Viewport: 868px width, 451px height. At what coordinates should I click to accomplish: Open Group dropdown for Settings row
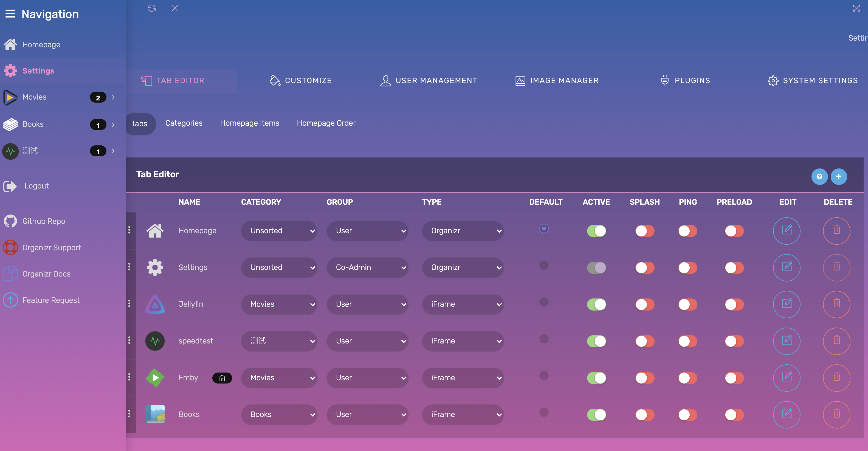click(x=367, y=267)
